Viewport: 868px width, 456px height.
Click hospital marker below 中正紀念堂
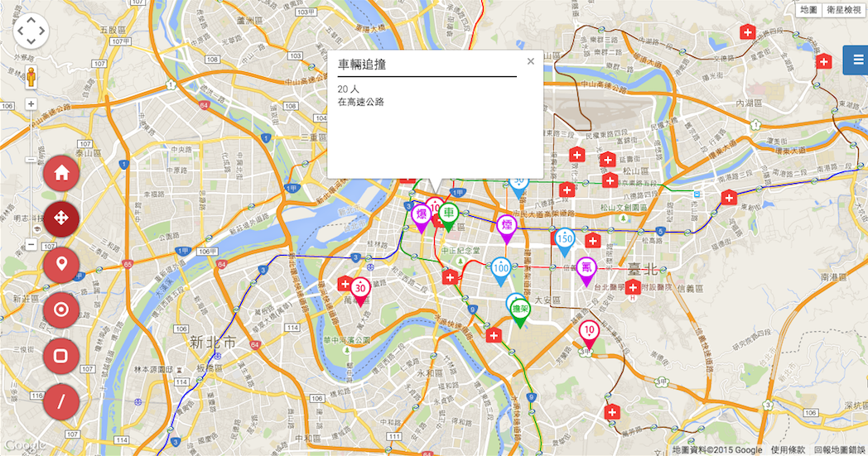click(x=450, y=276)
